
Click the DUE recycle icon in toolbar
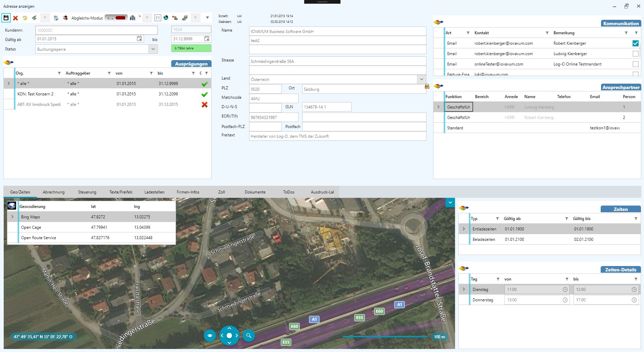point(133,18)
